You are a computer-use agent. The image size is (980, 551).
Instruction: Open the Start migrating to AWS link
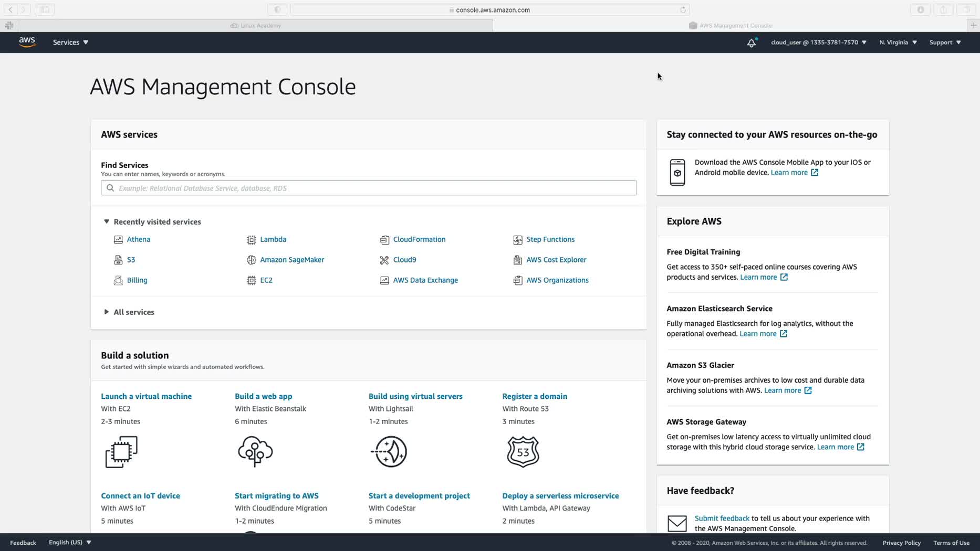click(277, 496)
